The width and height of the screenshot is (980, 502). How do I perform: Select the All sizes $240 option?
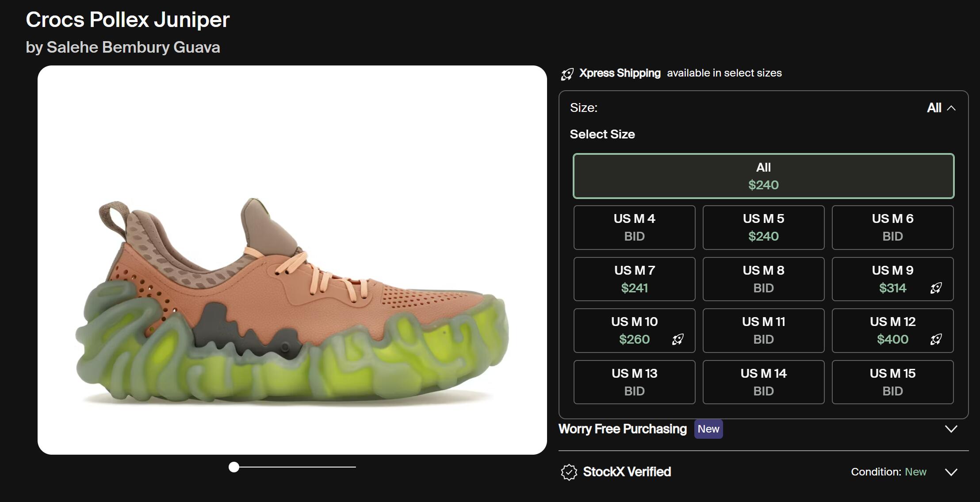pos(763,176)
